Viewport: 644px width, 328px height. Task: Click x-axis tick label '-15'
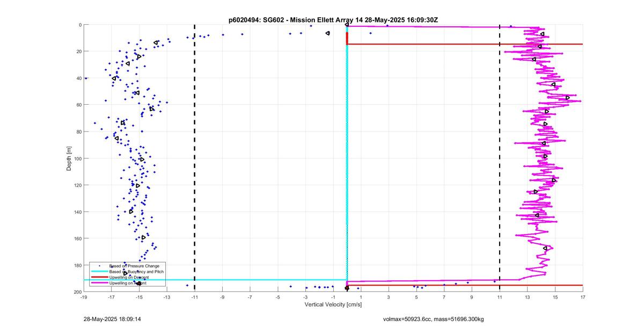[x=139, y=297]
